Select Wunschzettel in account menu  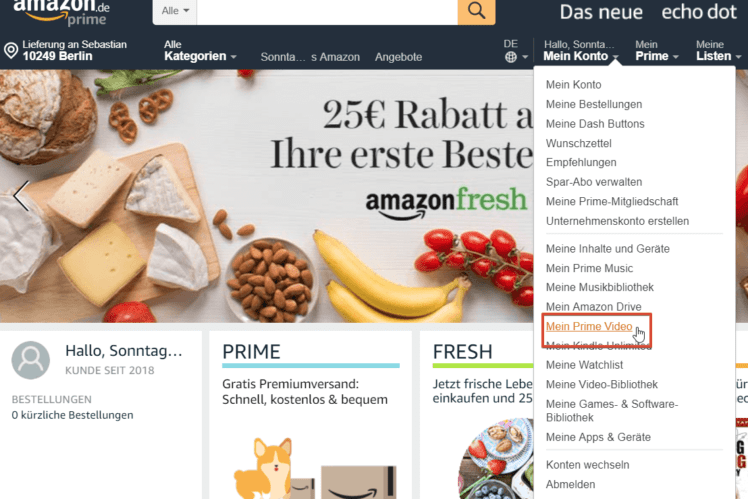(579, 143)
